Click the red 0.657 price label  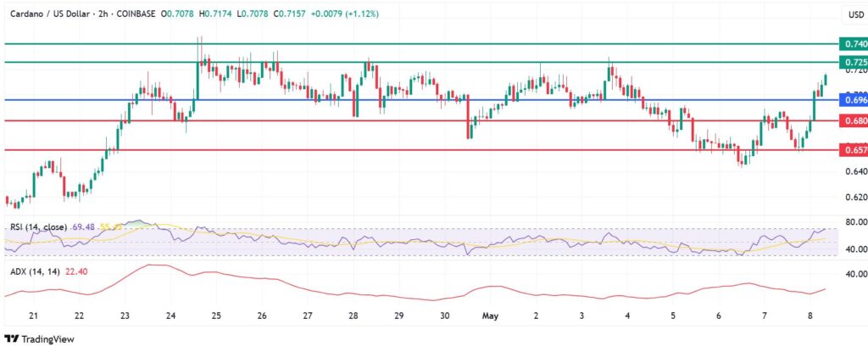[853, 150]
